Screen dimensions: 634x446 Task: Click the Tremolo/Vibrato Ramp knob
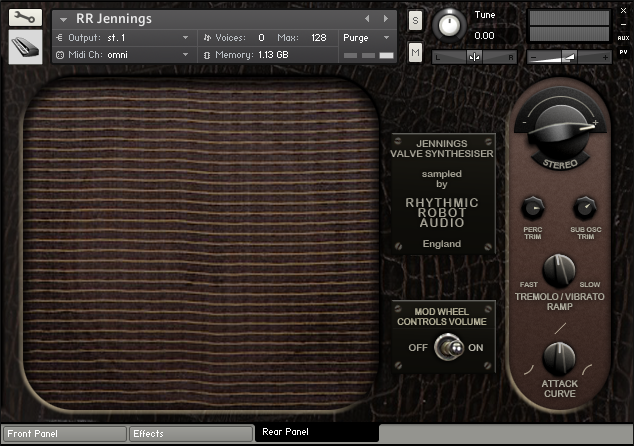click(x=559, y=270)
